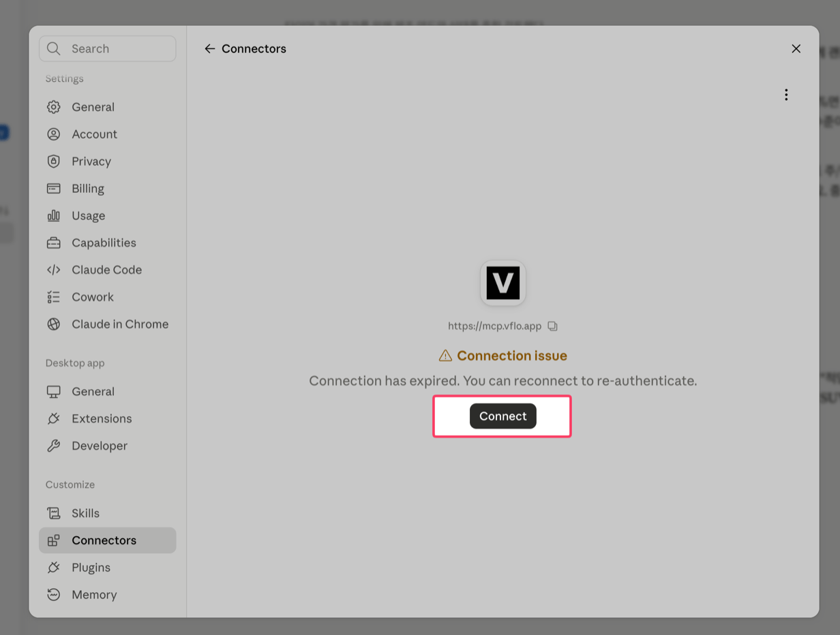Image resolution: width=840 pixels, height=635 pixels.
Task: Open Claude in Chrome settings
Action: pos(108,324)
